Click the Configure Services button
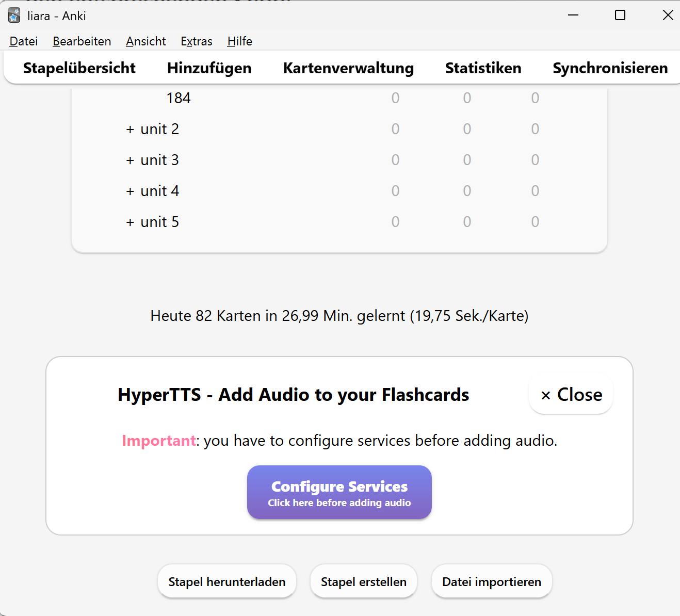 coord(339,492)
